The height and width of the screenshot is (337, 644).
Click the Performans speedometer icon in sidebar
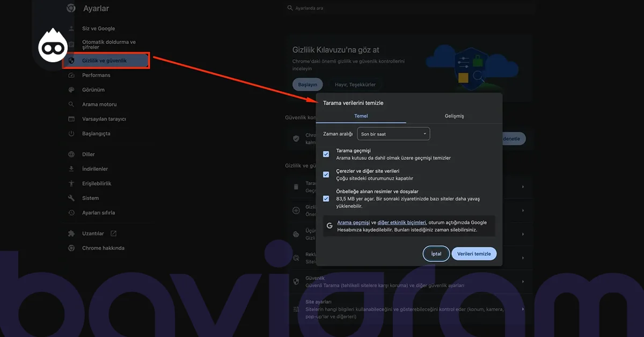point(71,75)
